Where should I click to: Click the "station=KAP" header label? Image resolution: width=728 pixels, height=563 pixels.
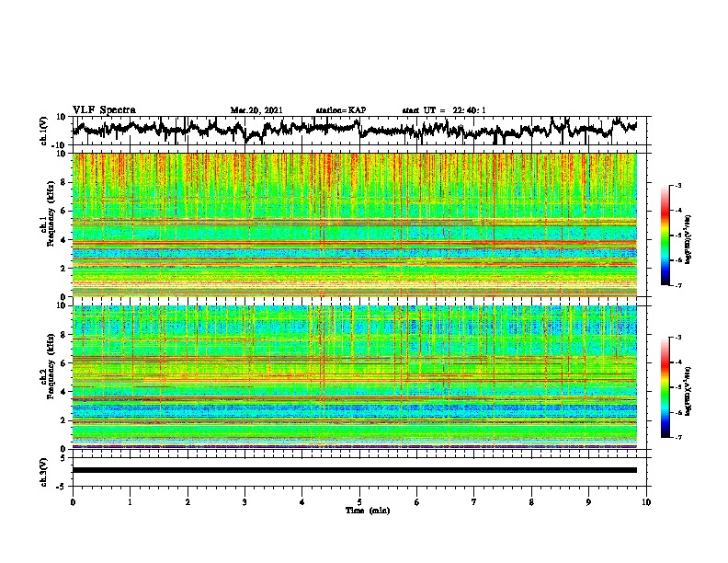pos(341,110)
